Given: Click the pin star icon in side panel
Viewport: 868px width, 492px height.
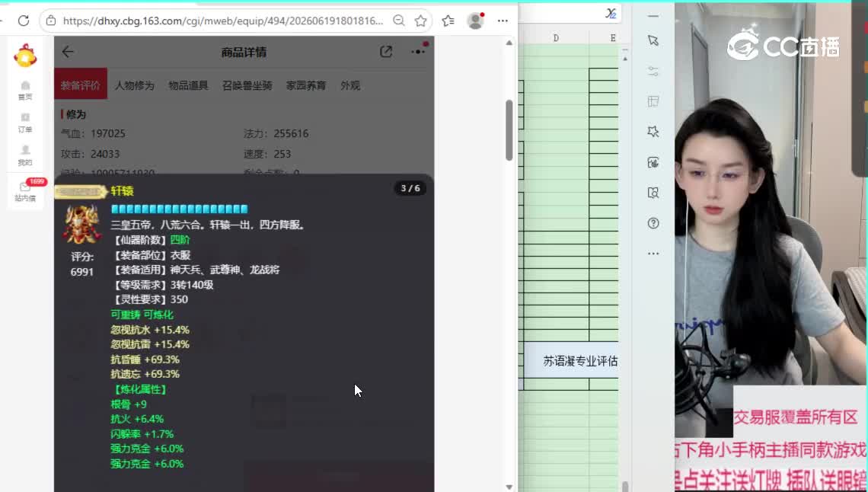Looking at the screenshot, I should tap(653, 132).
